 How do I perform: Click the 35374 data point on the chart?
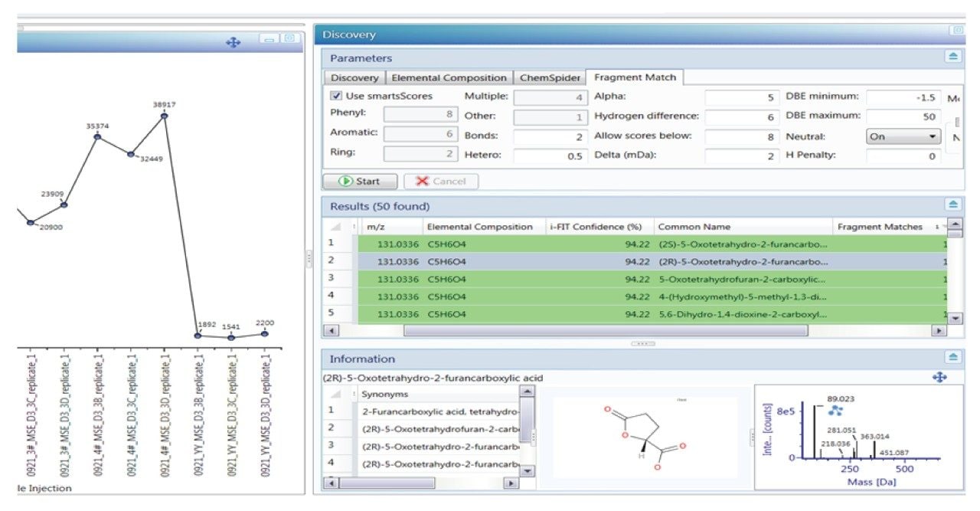tap(97, 136)
